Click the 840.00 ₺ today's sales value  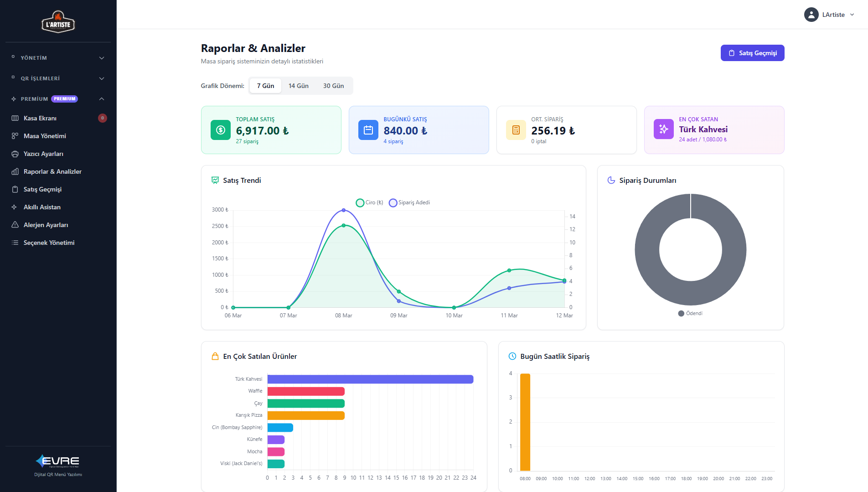405,131
